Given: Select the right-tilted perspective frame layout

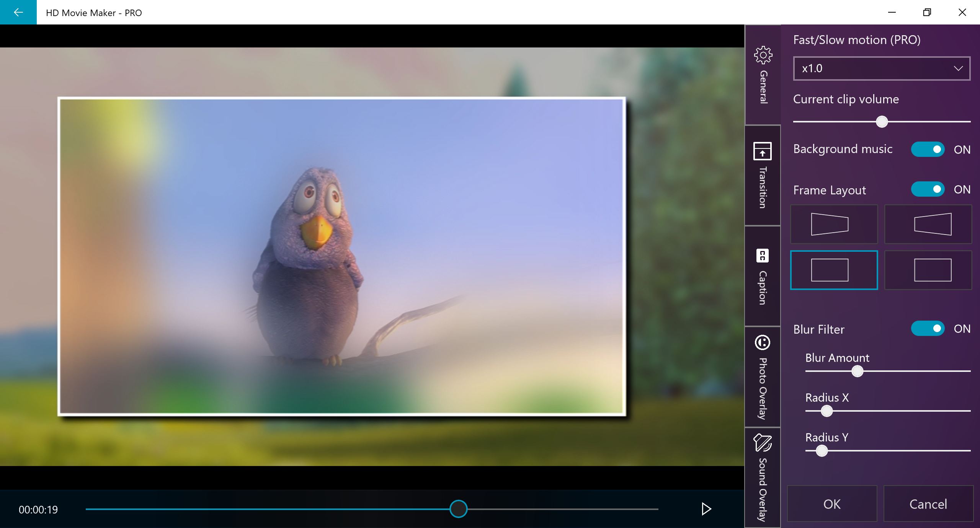Looking at the screenshot, I should [x=928, y=224].
